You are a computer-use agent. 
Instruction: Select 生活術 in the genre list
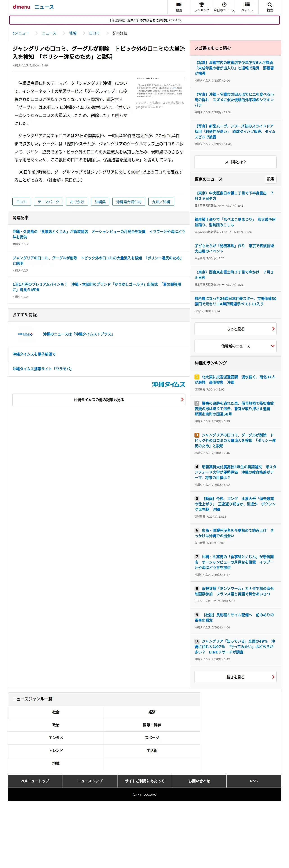point(152,750)
